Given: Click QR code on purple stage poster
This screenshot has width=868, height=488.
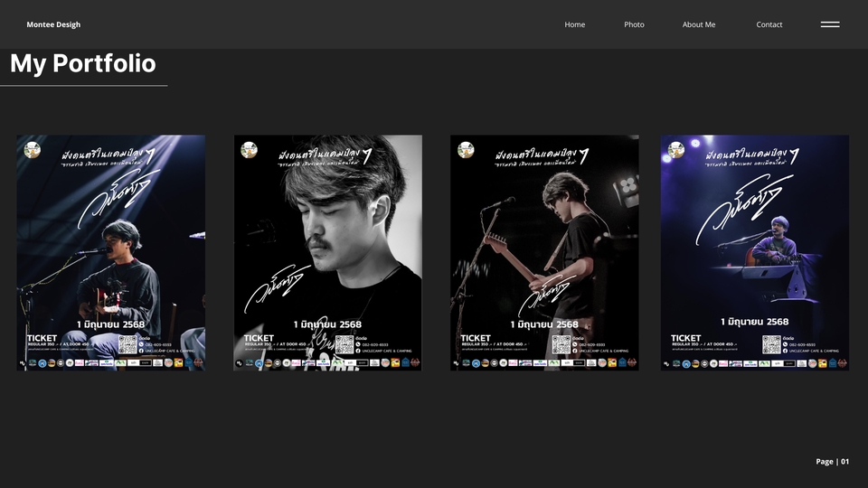Looking at the screenshot, I should coord(770,344).
